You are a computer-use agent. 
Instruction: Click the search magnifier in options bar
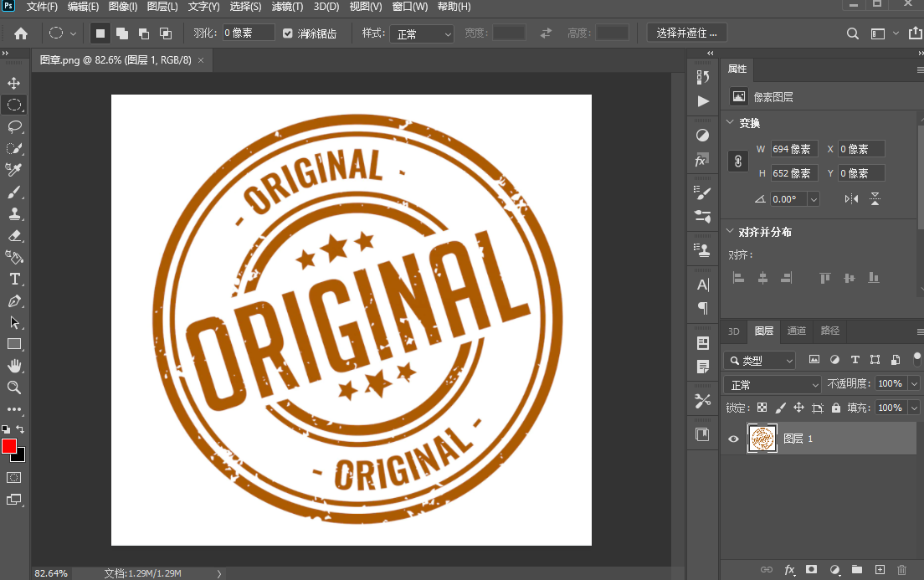[852, 33]
